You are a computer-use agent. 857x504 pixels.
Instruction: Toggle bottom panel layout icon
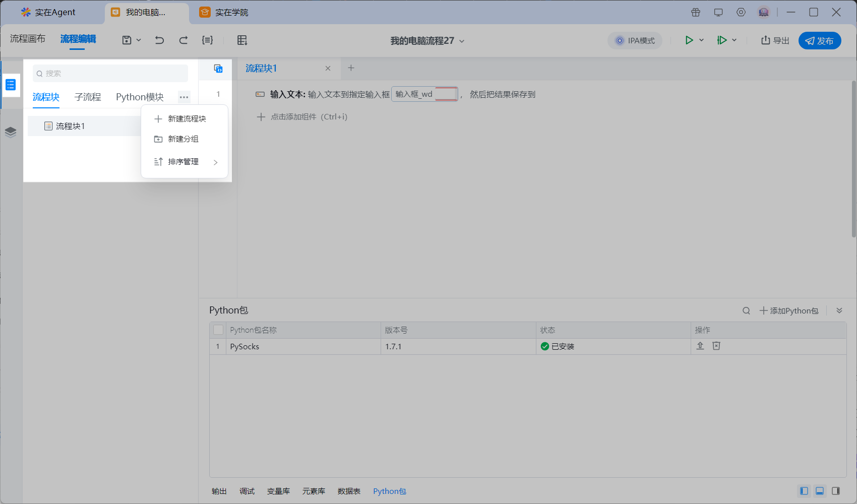(x=820, y=491)
